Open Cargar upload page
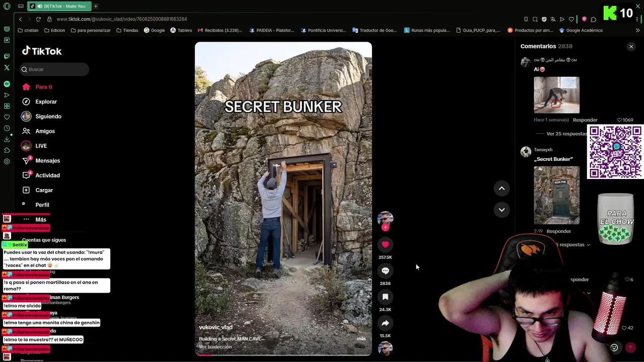The image size is (644, 362). (x=37, y=190)
